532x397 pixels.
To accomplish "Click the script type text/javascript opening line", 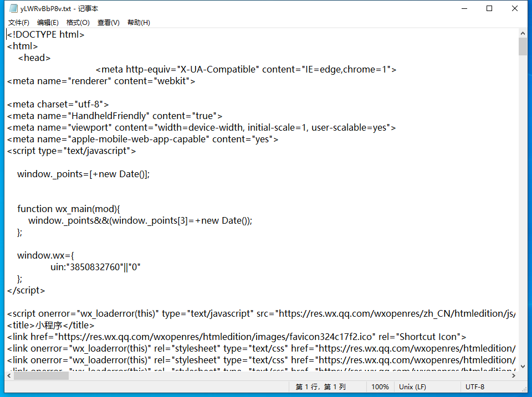I will coord(71,151).
